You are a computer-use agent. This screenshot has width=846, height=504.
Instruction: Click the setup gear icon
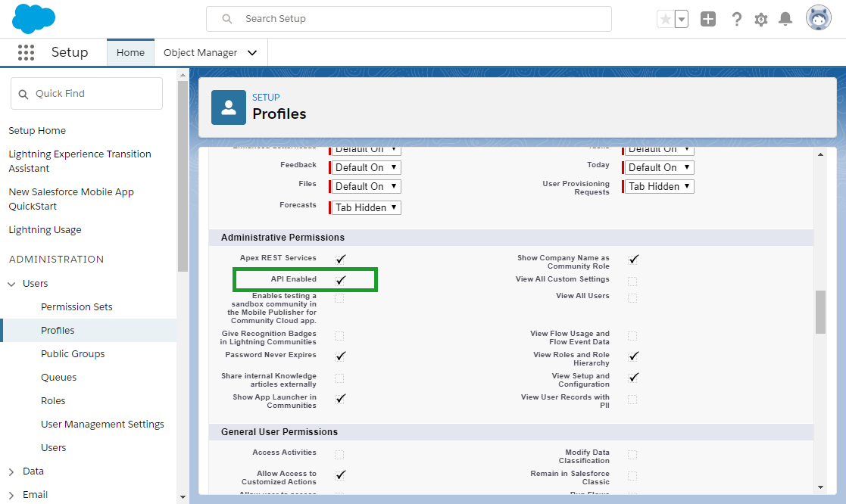pyautogui.click(x=760, y=20)
